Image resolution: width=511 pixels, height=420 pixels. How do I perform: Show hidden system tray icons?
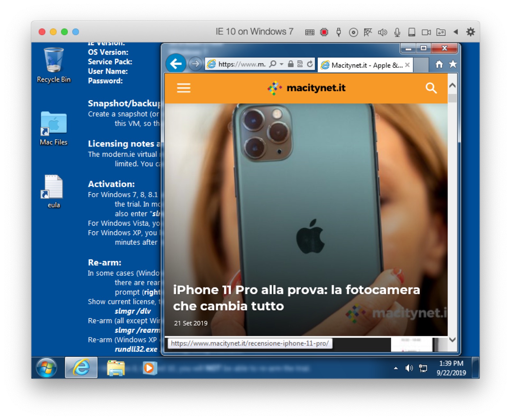[x=396, y=368]
